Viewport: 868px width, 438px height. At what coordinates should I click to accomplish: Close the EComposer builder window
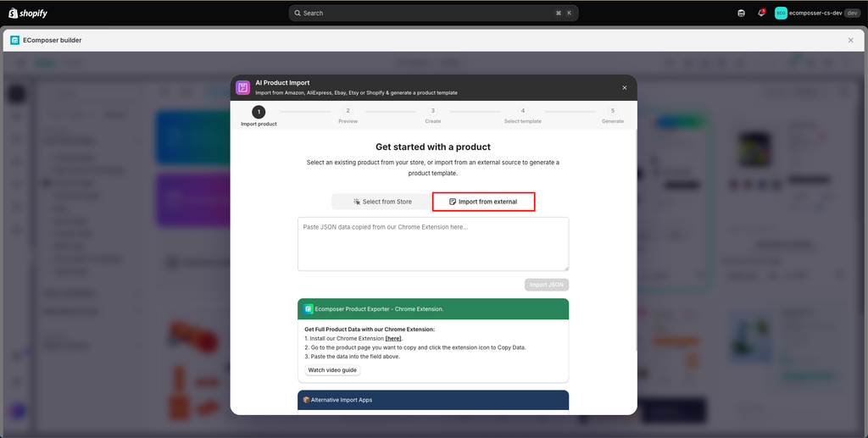[x=851, y=41]
